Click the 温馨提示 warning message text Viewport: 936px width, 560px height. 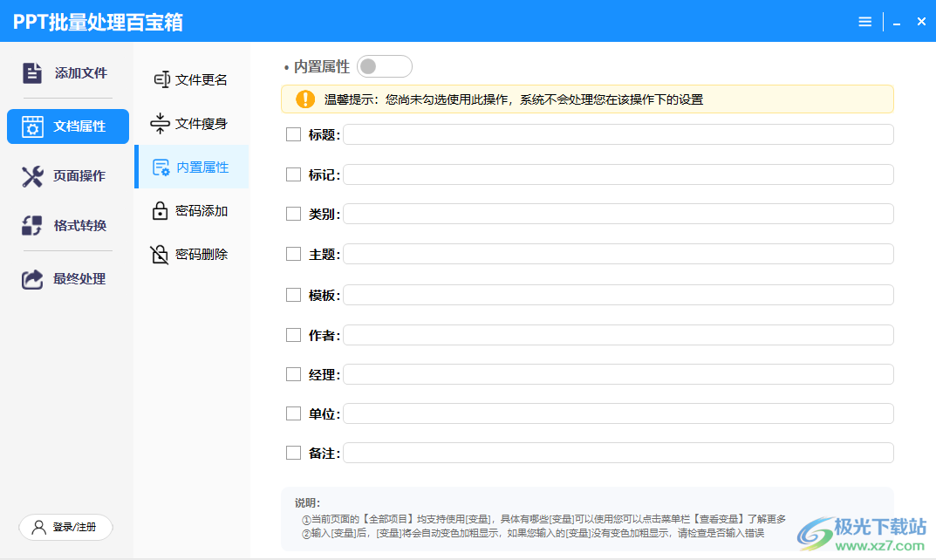(514, 99)
